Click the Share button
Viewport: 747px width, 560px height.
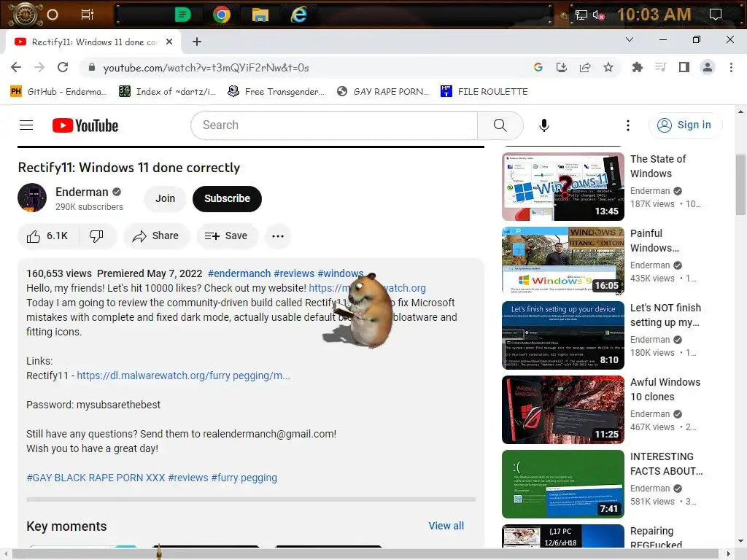click(x=157, y=236)
